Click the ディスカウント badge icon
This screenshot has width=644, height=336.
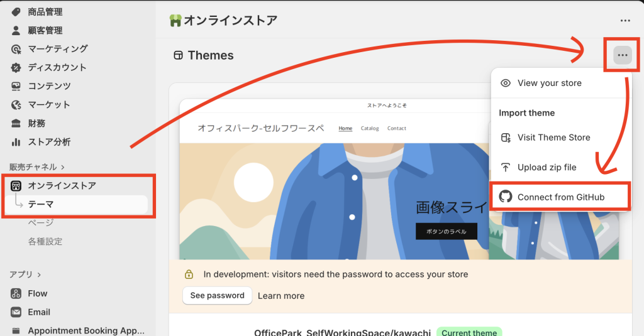[x=16, y=68]
